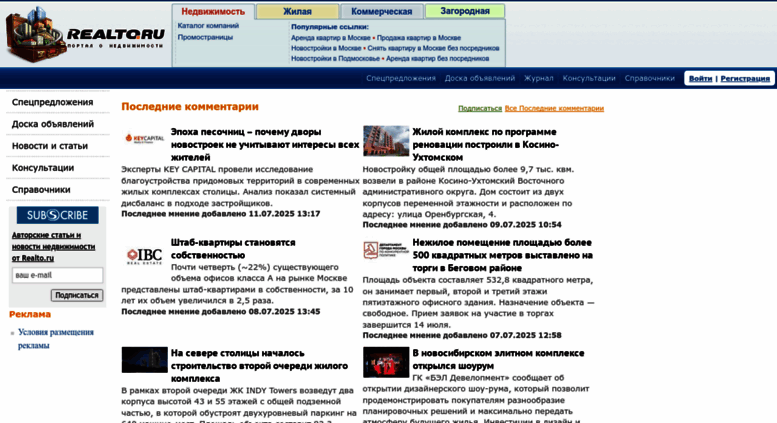Screen dimensions: 777x423
Task: Open Все Последние комментарии link
Action: 554,108
